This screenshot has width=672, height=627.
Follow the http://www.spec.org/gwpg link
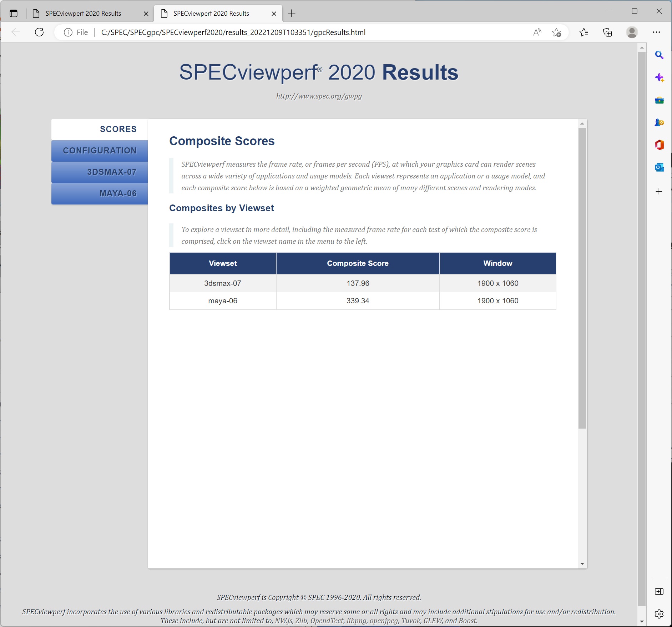319,96
